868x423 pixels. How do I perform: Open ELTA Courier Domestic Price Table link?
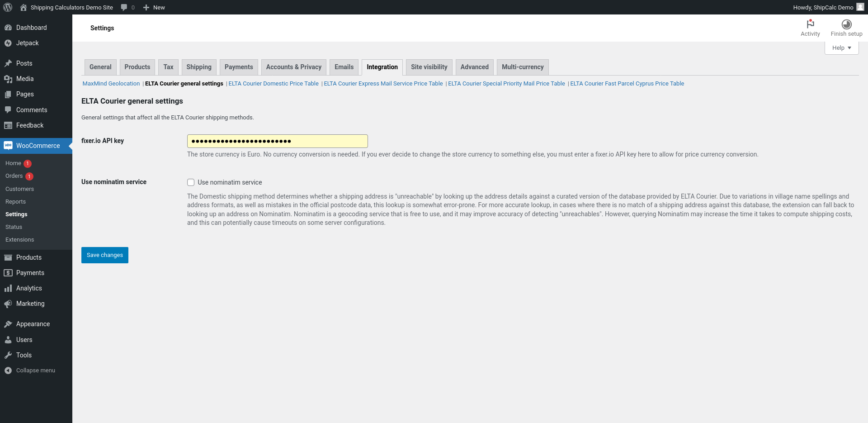274,84
